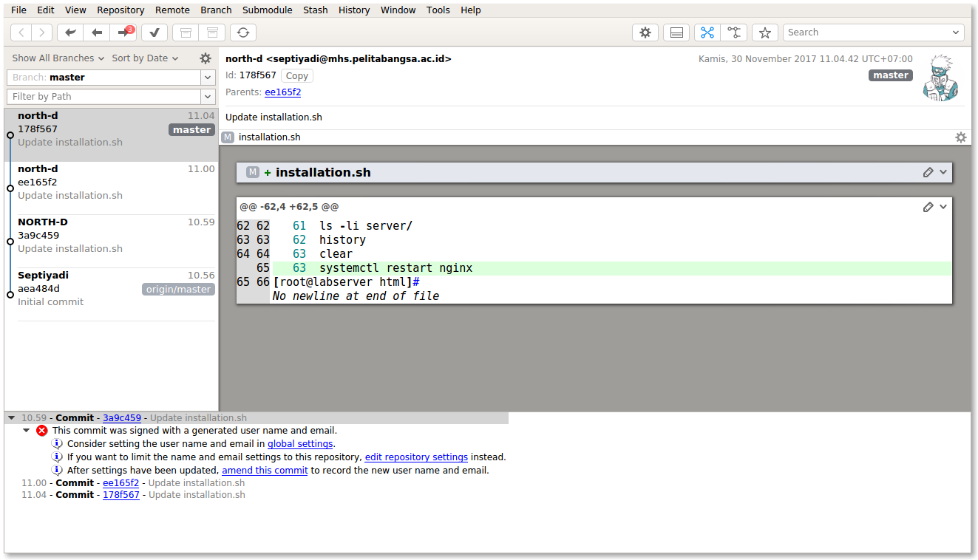
Task: Open the Branch: master dropdown arrow
Action: pyautogui.click(x=208, y=77)
